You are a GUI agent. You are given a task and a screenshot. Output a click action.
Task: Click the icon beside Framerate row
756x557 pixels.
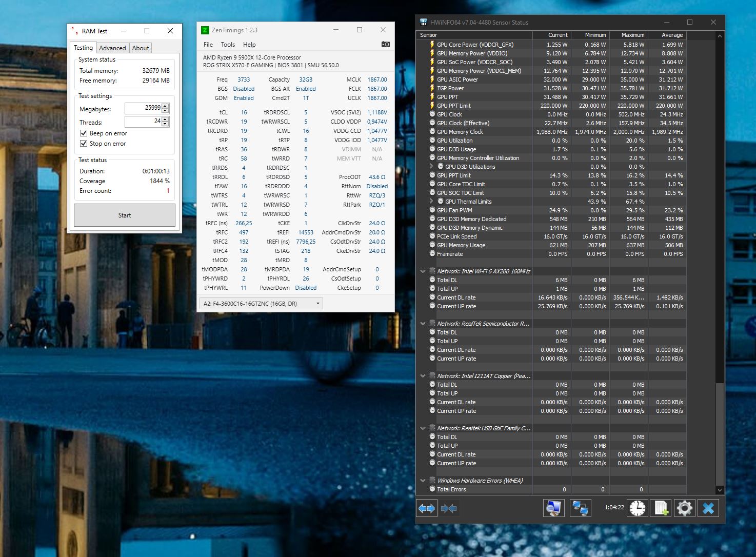point(432,254)
